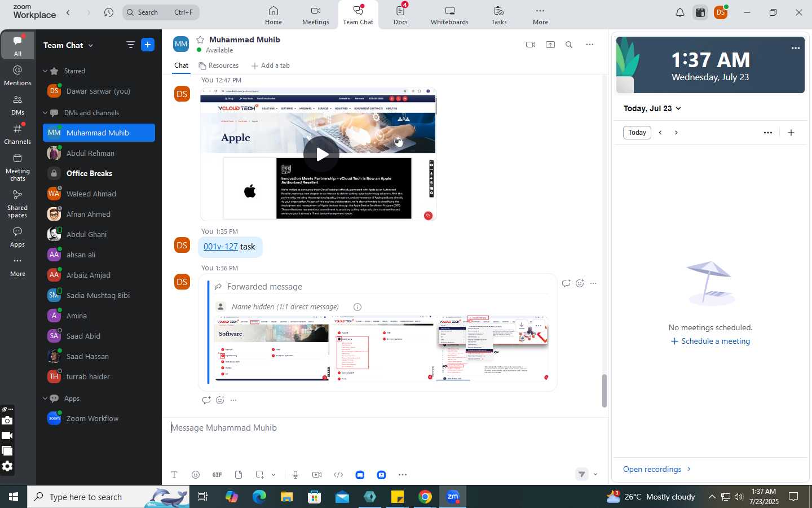
Task: Star the Muhammad Muhib chat
Action: point(200,40)
